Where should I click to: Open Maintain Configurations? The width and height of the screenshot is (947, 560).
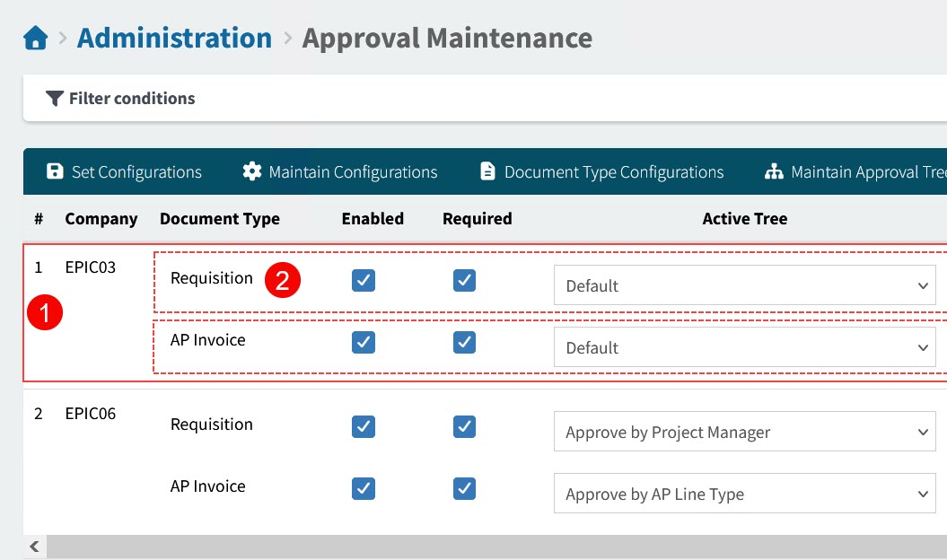pos(340,171)
